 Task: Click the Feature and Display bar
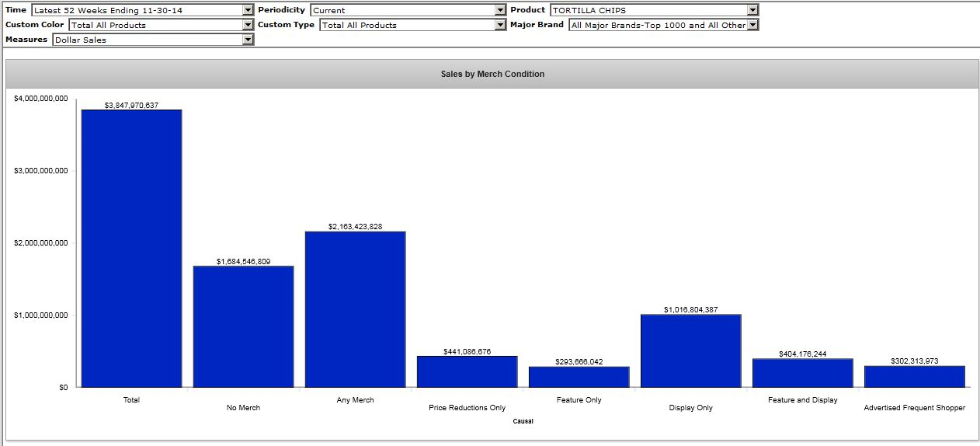click(x=802, y=373)
